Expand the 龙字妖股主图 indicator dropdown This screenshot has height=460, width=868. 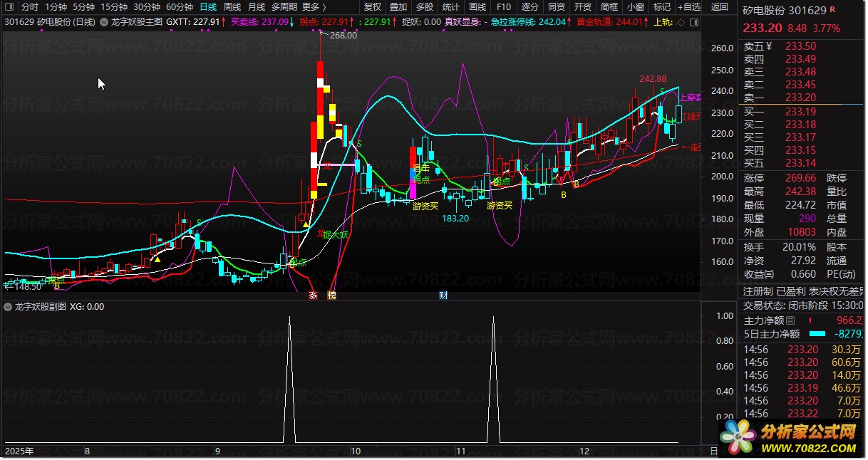coord(105,21)
